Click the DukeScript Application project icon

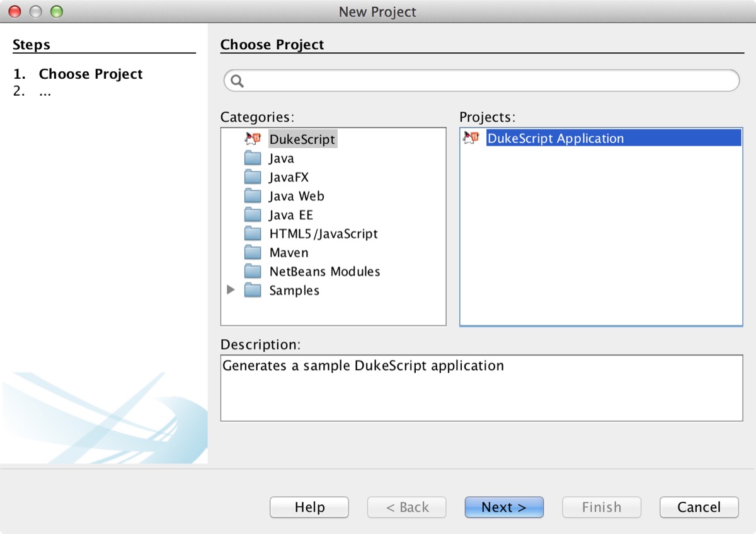(x=471, y=138)
